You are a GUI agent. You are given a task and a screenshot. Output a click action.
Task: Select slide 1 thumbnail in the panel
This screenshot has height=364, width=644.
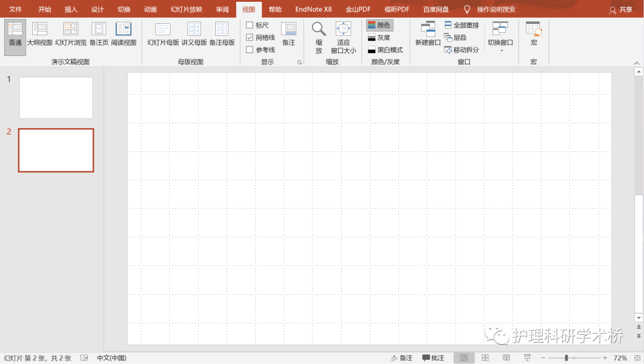(x=55, y=97)
